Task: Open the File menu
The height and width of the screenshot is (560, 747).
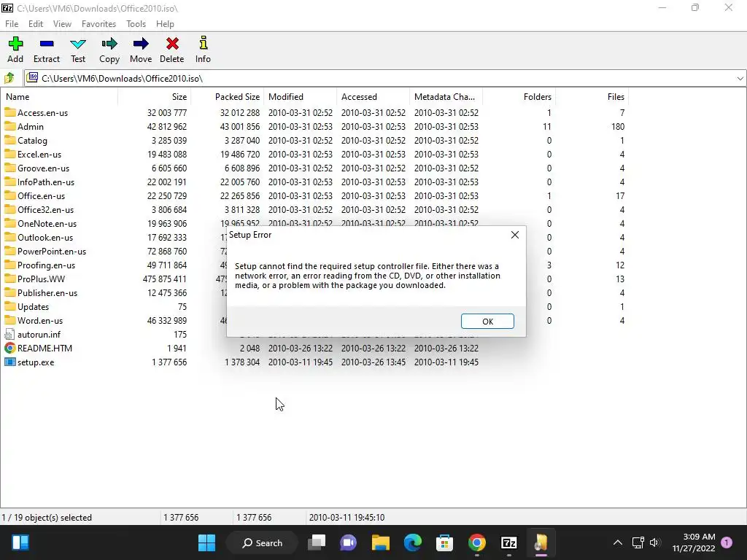Action: pyautogui.click(x=12, y=24)
